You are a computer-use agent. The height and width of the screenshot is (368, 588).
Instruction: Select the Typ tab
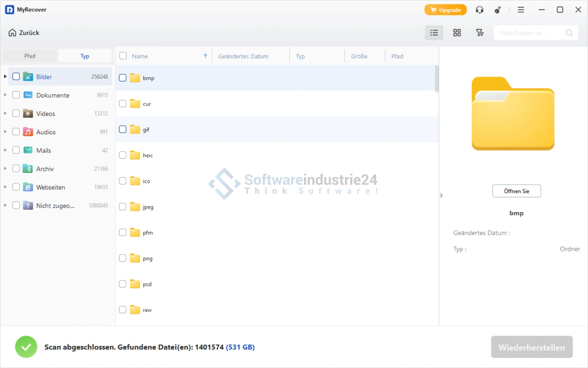click(85, 56)
